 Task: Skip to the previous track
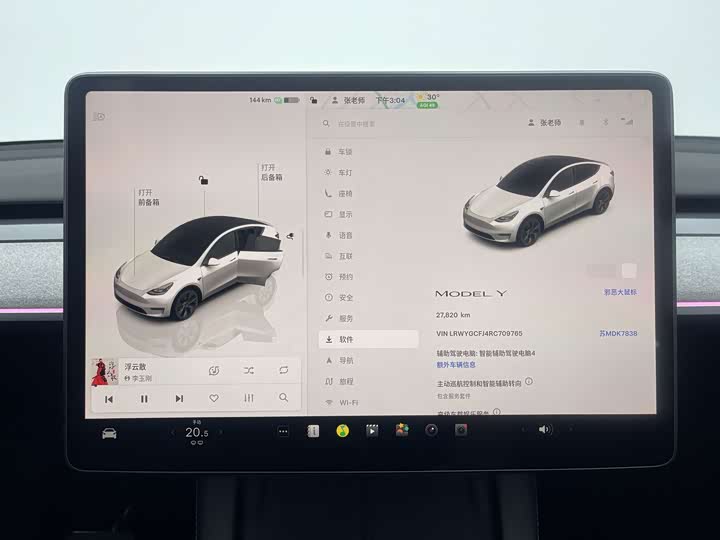(109, 399)
